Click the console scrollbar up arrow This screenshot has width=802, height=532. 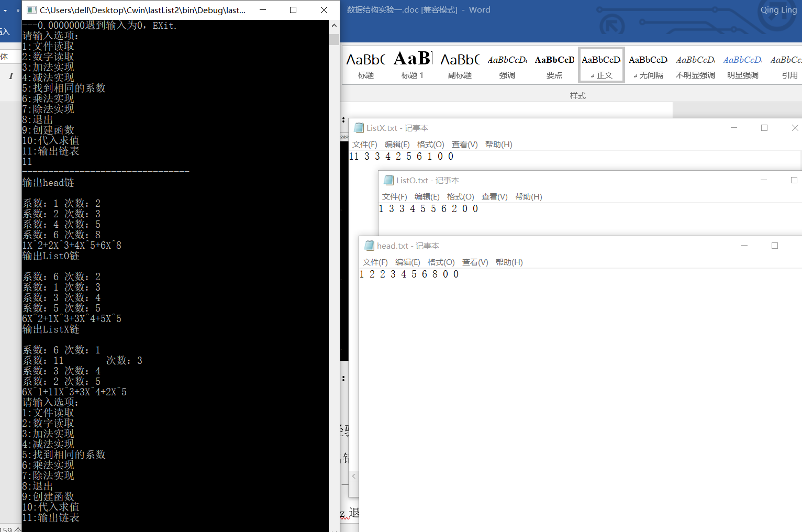334,25
